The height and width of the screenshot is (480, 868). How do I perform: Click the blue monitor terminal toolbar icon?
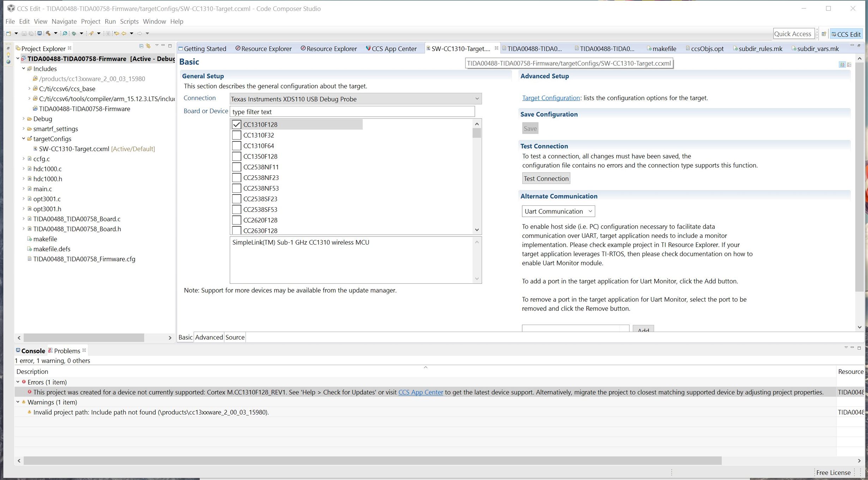40,34
